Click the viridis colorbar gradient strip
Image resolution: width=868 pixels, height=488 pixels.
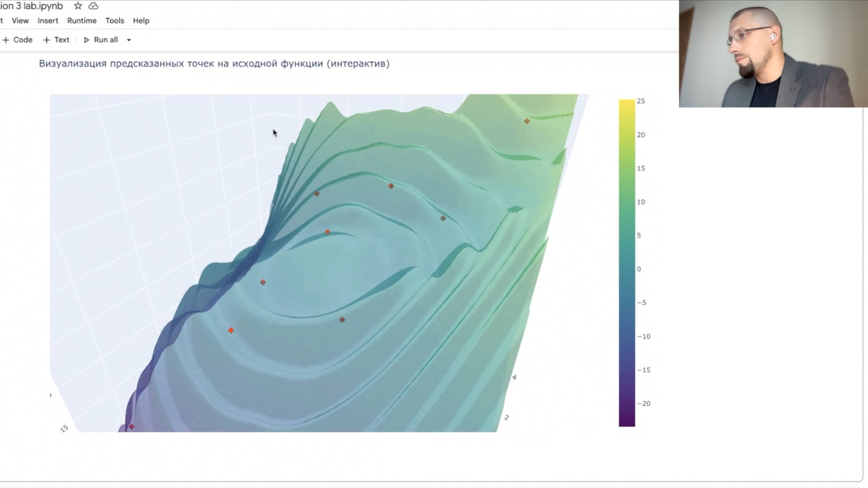coord(627,262)
